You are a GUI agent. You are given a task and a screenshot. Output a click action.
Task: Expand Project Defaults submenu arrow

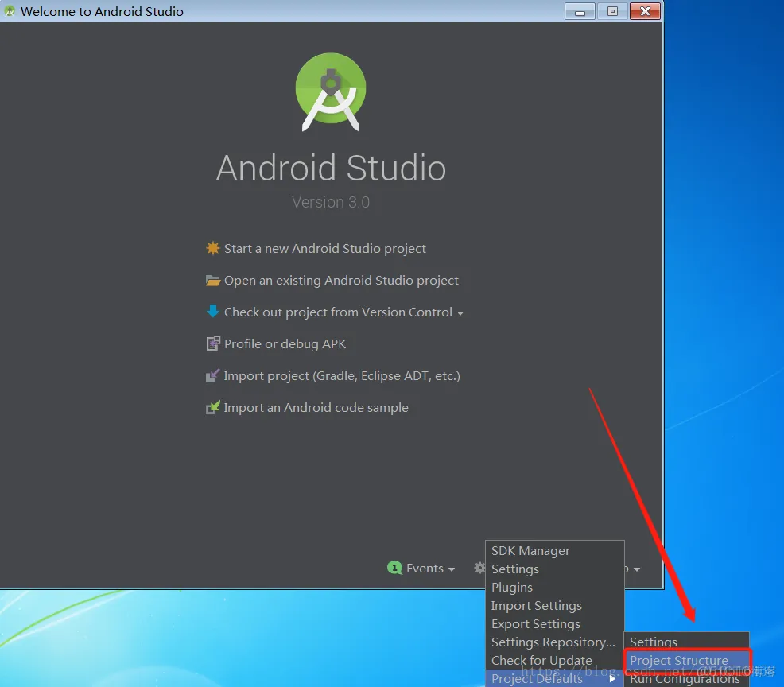[x=612, y=678]
